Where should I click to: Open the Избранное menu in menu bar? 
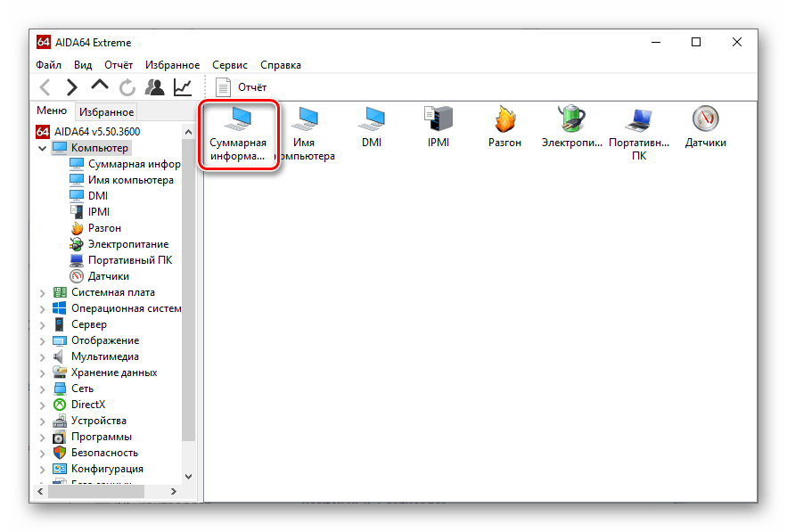click(172, 65)
